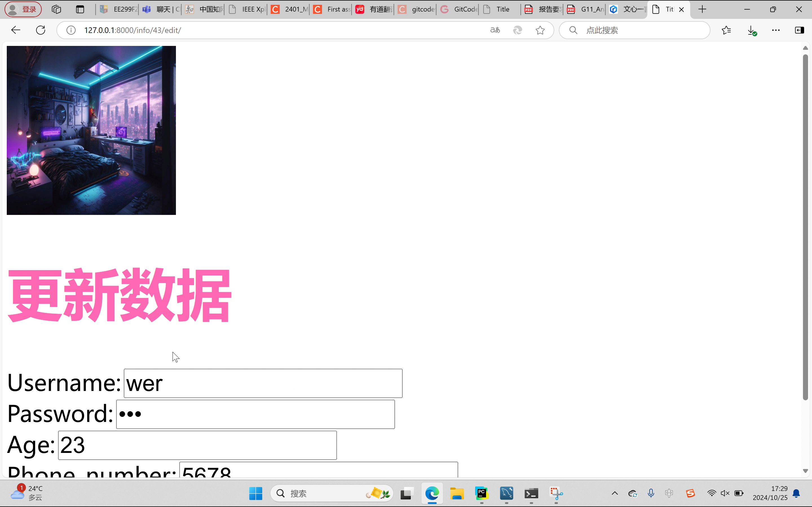
Task: Refresh the current page
Action: [41, 30]
